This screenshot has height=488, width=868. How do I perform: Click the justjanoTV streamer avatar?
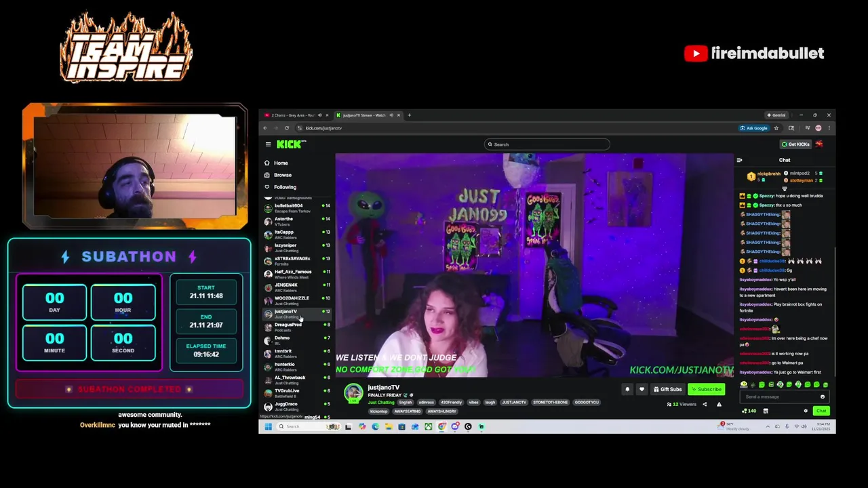(353, 392)
